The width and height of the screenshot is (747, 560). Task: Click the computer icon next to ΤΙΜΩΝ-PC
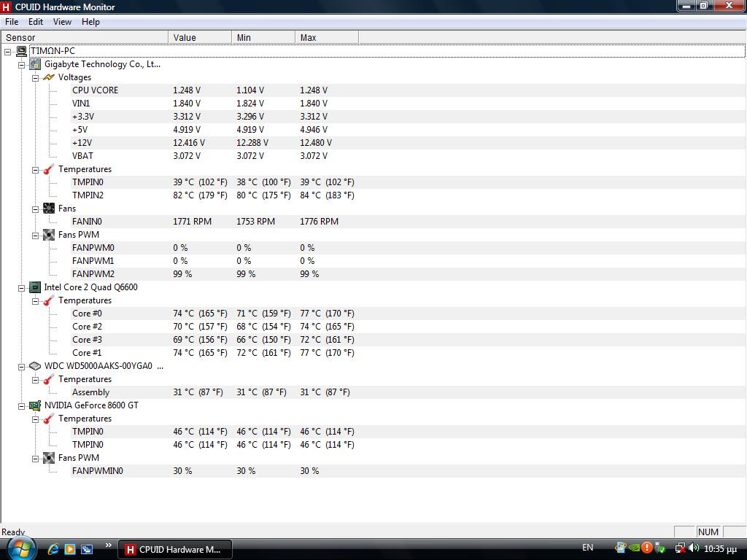click(21, 51)
